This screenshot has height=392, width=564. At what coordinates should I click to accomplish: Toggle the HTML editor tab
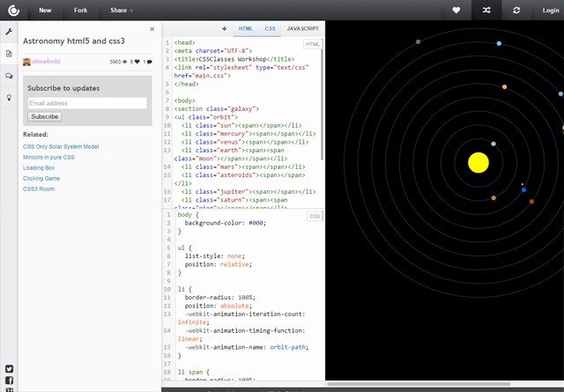(x=246, y=29)
